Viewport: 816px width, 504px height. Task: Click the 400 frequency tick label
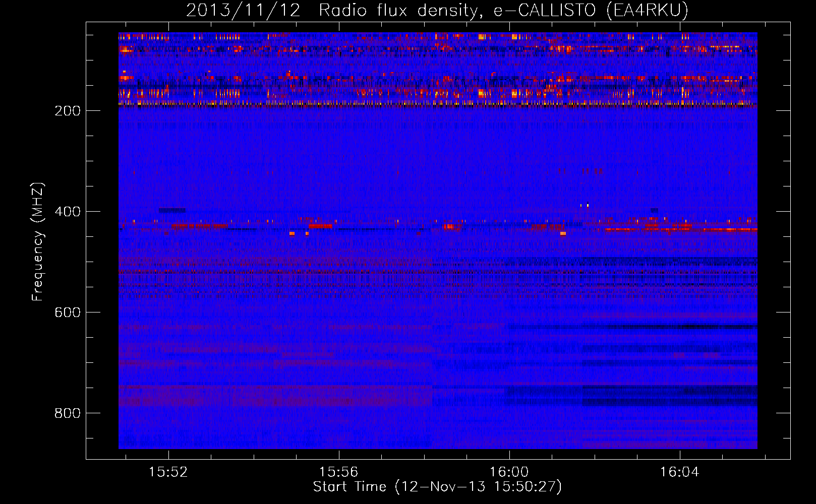67,212
